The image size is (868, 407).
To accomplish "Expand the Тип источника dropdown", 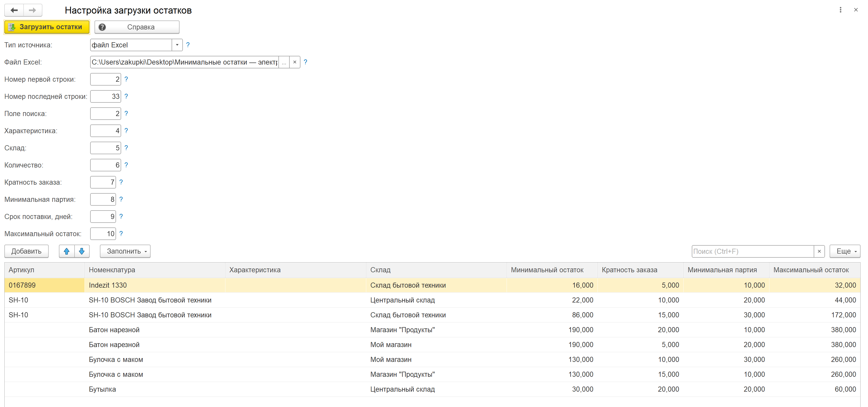I will pyautogui.click(x=177, y=45).
